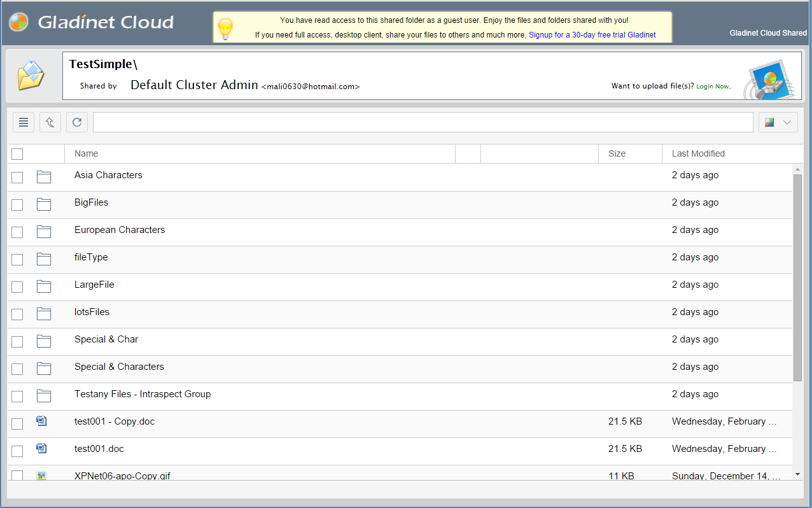
Task: Open the fileType folder
Action: tap(91, 257)
